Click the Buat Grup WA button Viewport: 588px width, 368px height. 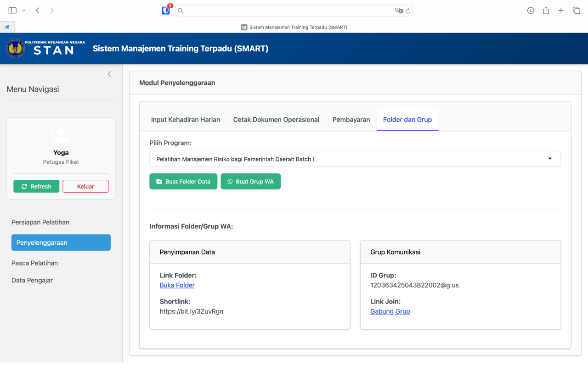[x=250, y=182]
